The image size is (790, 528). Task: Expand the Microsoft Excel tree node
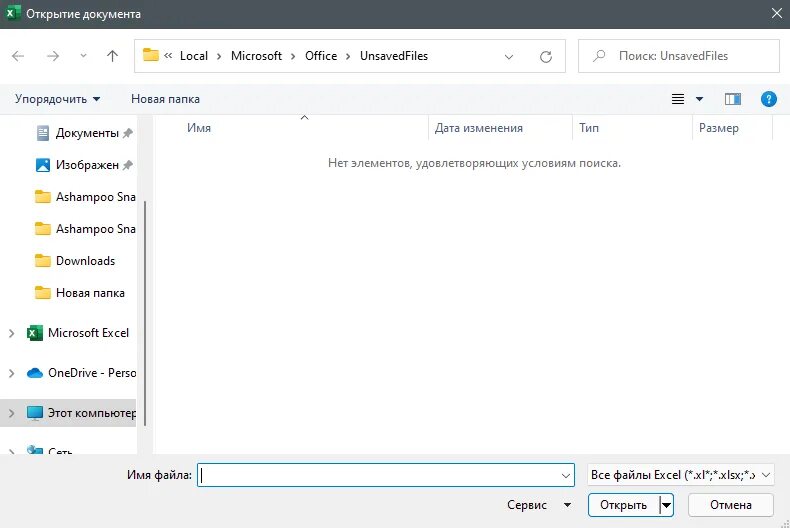tap(12, 333)
